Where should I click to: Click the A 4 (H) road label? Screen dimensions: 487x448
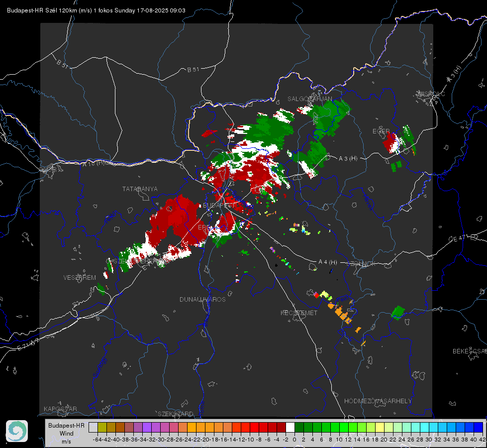coord(328,262)
